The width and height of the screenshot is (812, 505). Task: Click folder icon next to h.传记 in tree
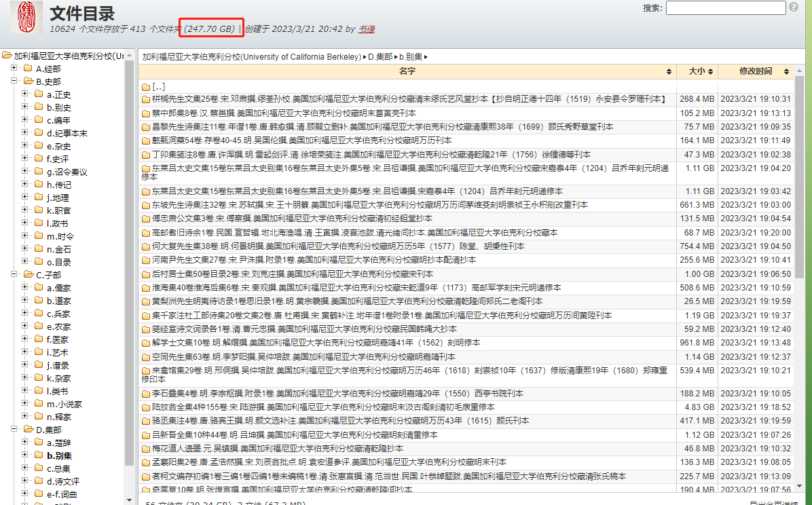[x=39, y=185]
